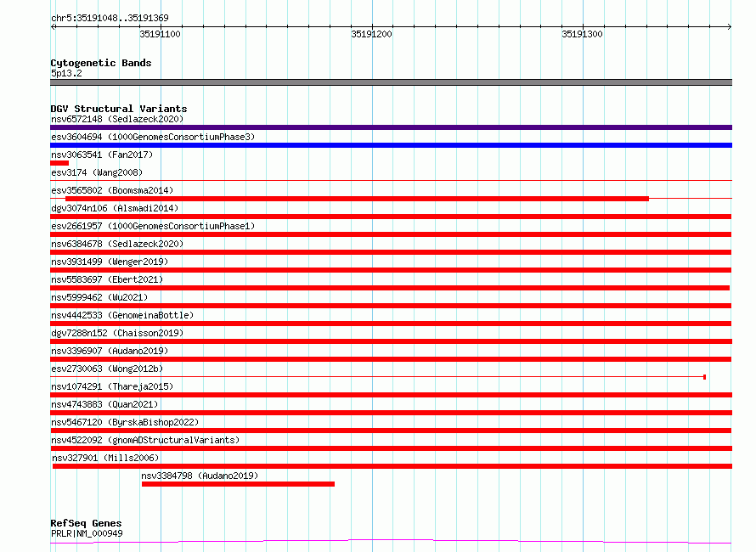Image resolution: width=756 pixels, height=552 pixels.
Task: Select the 5p13.2 band label
Action: pyautogui.click(x=66, y=73)
